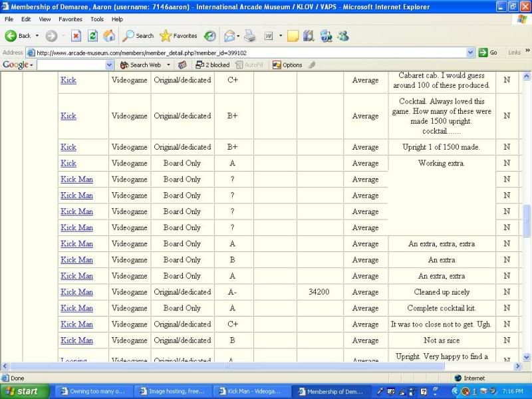Open the Search pane in toolbar

click(138, 36)
